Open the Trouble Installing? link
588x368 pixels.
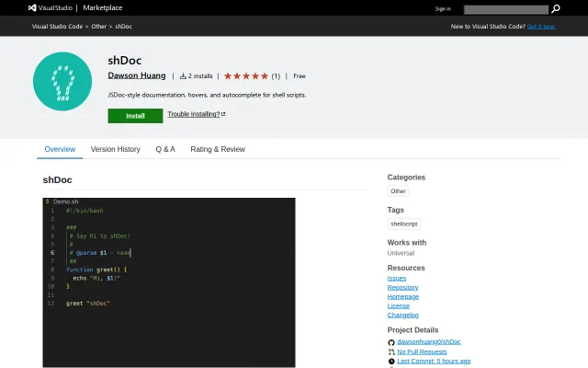pyautogui.click(x=194, y=114)
